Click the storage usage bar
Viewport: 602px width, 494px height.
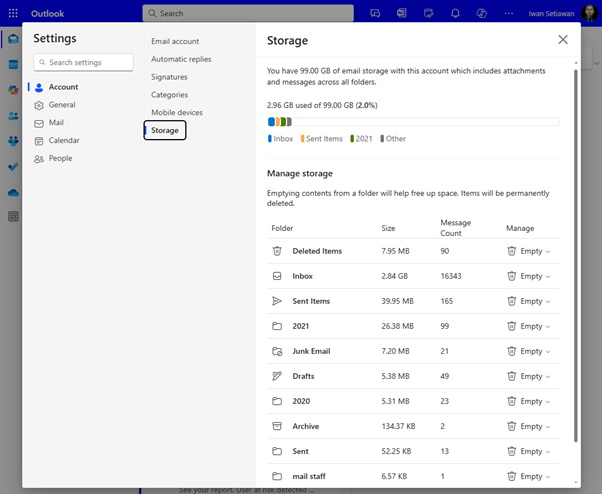pyautogui.click(x=413, y=122)
